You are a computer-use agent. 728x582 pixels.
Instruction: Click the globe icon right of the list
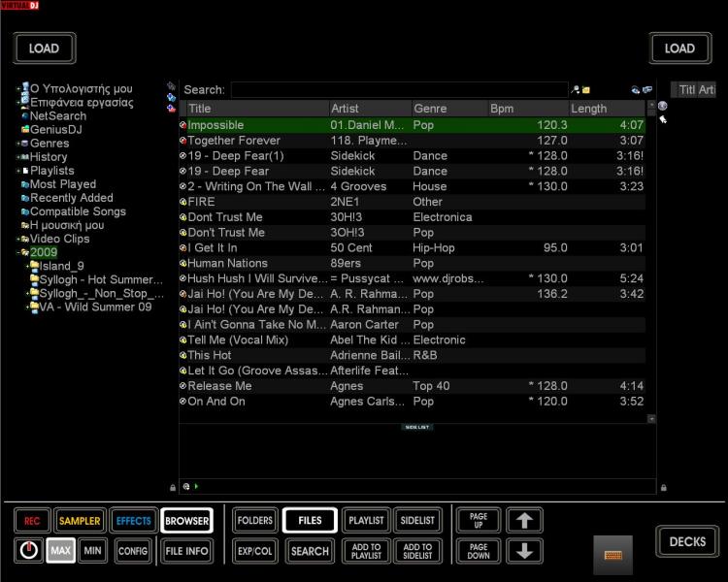663,106
